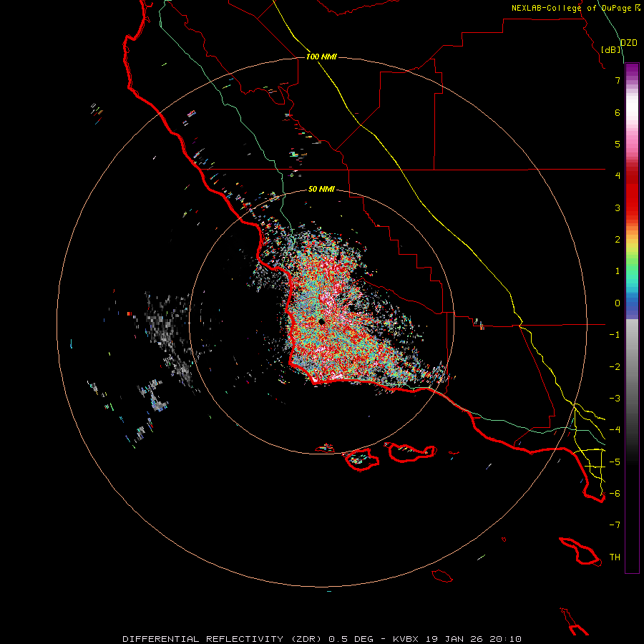Click the -4 dB value on color scale
This screenshot has width=644, height=644.
(615, 430)
